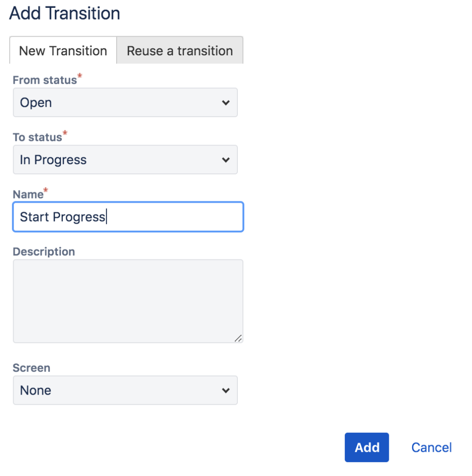Click inside the Name input field
The image size is (472, 476).
128,217
